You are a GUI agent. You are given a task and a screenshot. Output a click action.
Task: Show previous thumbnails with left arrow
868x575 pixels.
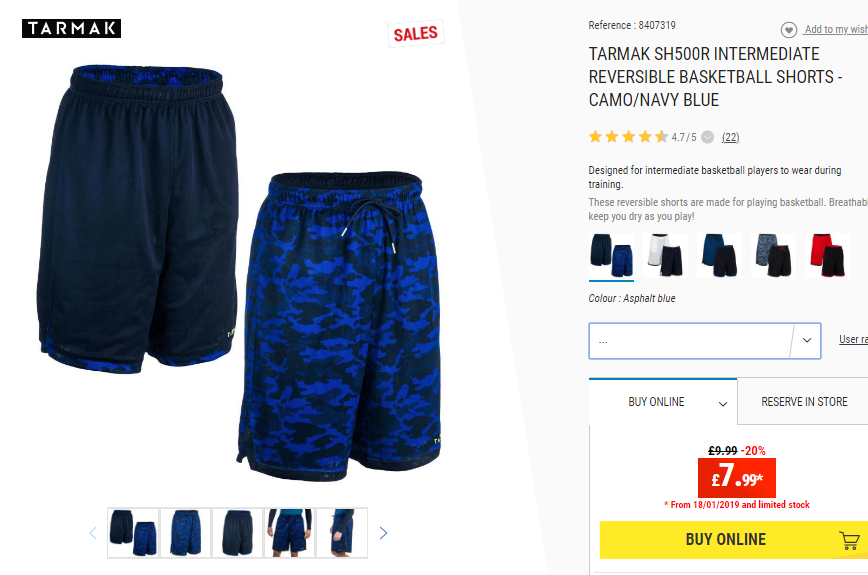tap(93, 533)
